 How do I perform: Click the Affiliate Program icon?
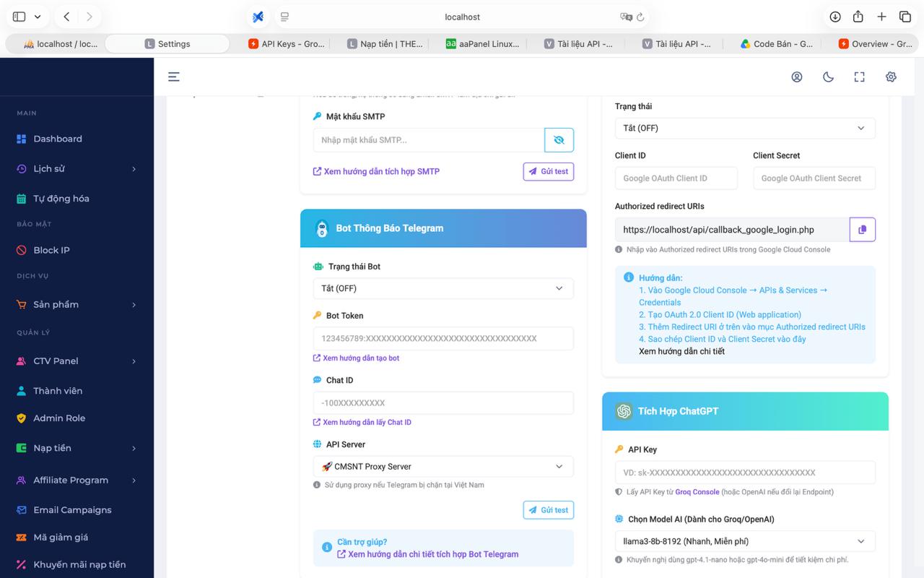pos(21,480)
